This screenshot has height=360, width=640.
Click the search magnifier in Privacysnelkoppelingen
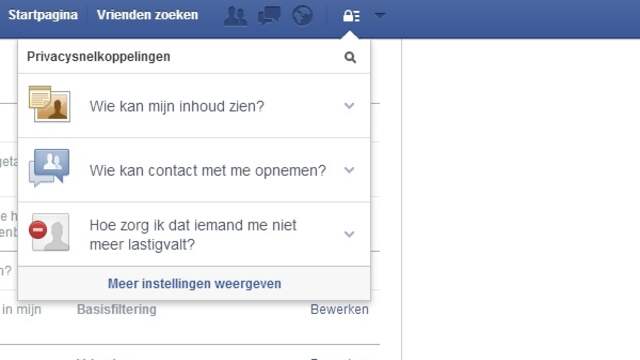(350, 58)
